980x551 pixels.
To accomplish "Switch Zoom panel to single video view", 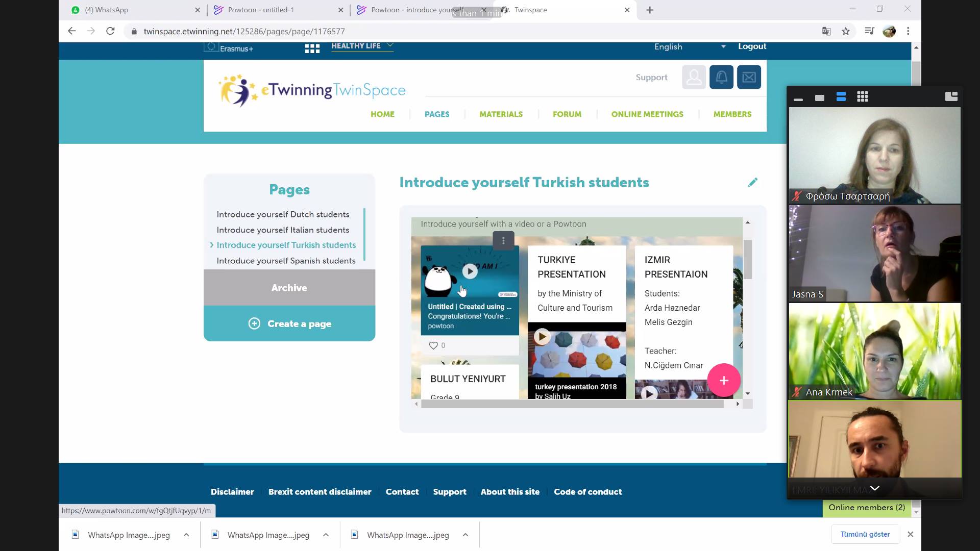I will [820, 97].
